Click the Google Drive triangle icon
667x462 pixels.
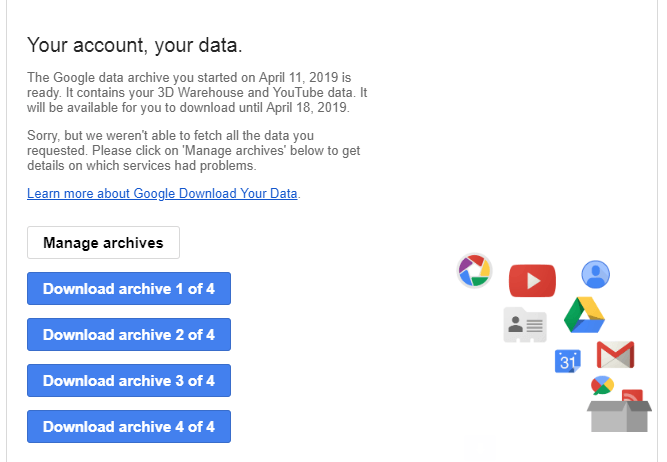coord(587,315)
